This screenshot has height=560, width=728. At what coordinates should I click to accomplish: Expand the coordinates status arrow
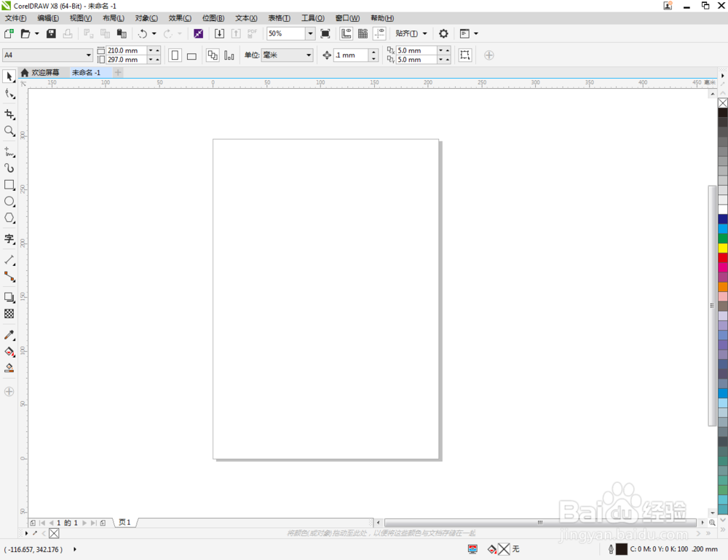(75, 549)
